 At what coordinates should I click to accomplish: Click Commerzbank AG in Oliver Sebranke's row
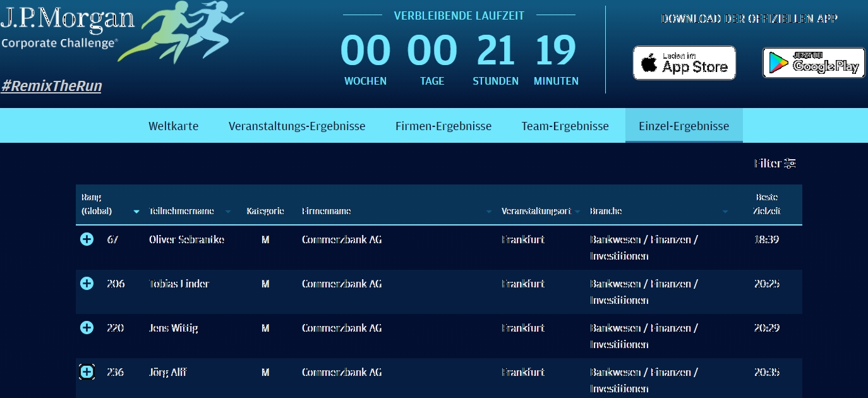(x=342, y=239)
